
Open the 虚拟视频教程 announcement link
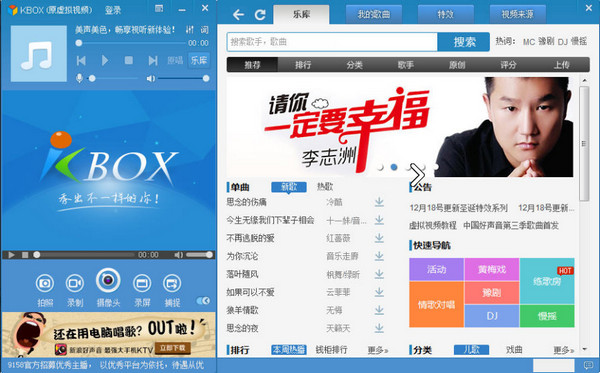tap(433, 226)
